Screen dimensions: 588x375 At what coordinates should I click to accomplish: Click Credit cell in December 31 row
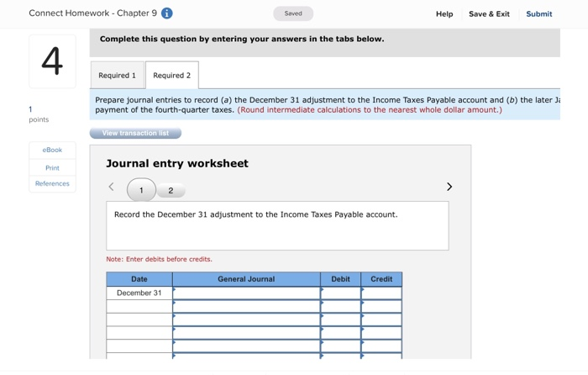[x=381, y=293]
